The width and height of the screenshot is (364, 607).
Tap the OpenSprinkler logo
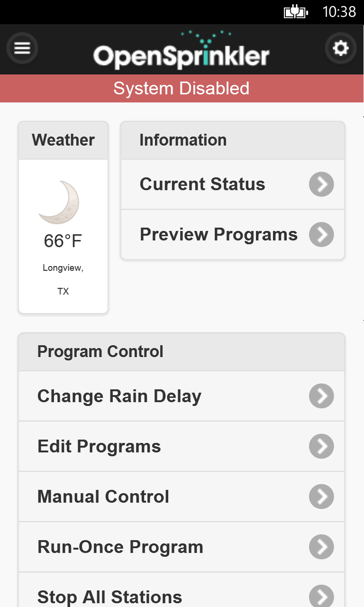coord(182,51)
